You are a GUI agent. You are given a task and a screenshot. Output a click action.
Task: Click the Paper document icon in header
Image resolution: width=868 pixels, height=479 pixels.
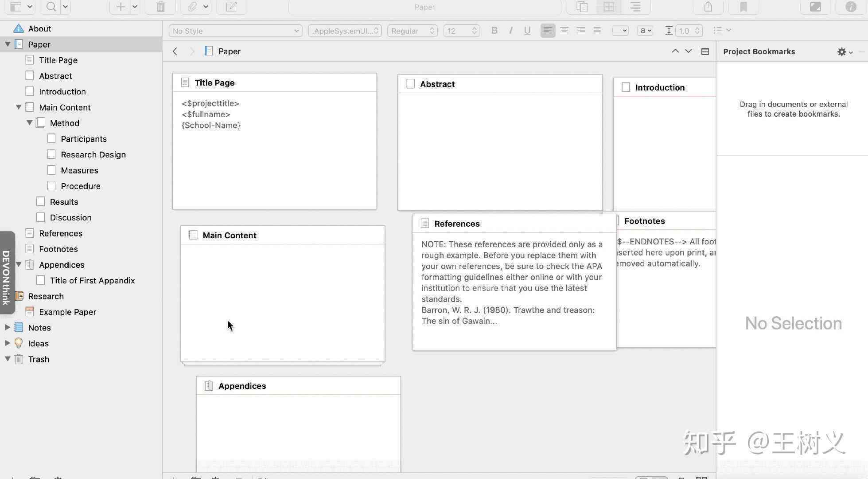click(x=209, y=51)
